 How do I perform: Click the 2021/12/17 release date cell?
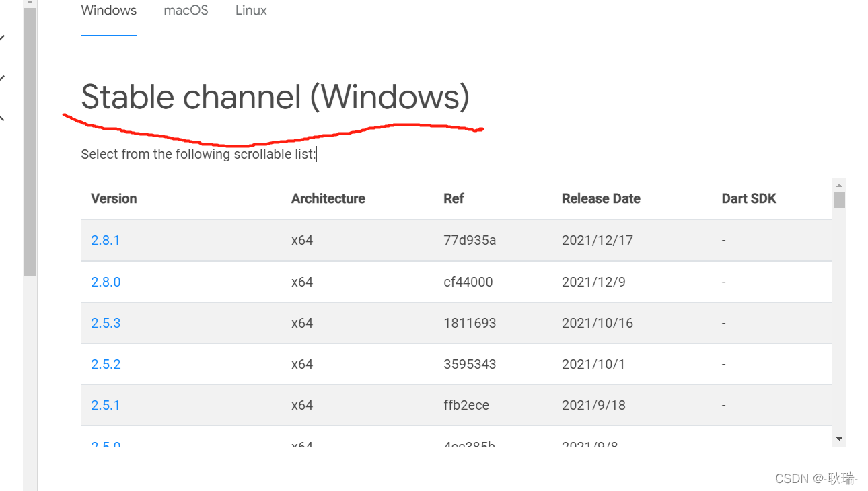598,240
